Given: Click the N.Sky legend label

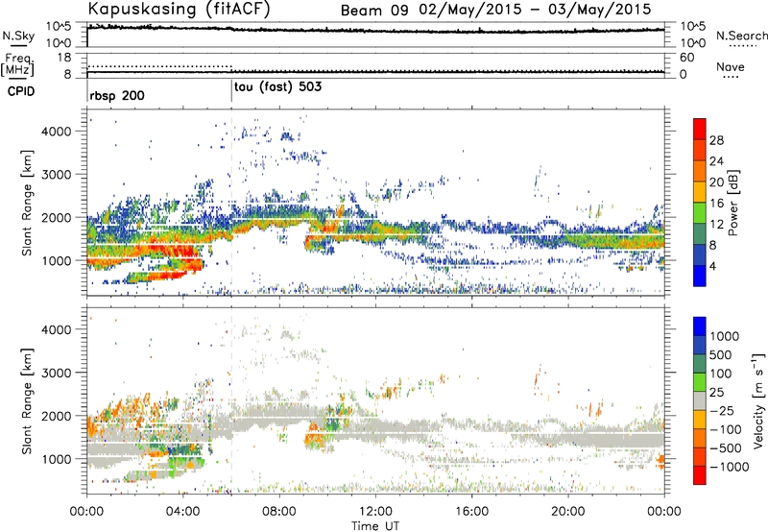Looking at the screenshot, I should click(18, 36).
